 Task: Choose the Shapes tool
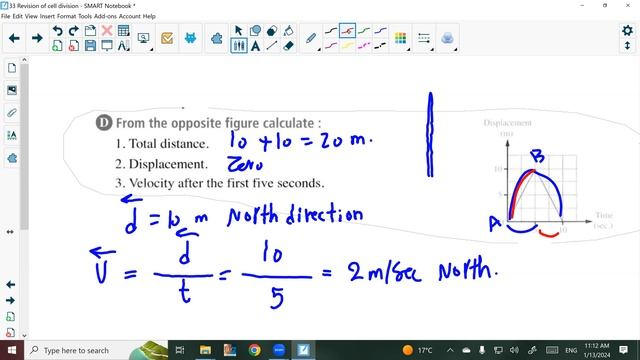(256, 31)
